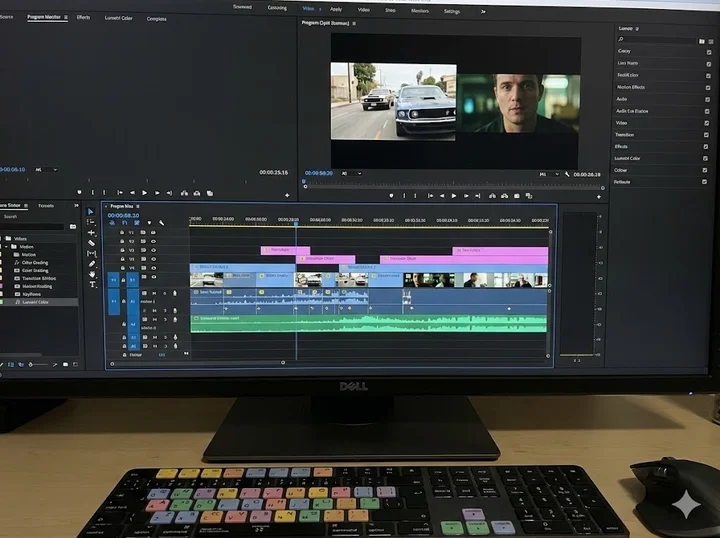Toggle visibility eye of track V4
This screenshot has height=538, width=720.
(153, 268)
